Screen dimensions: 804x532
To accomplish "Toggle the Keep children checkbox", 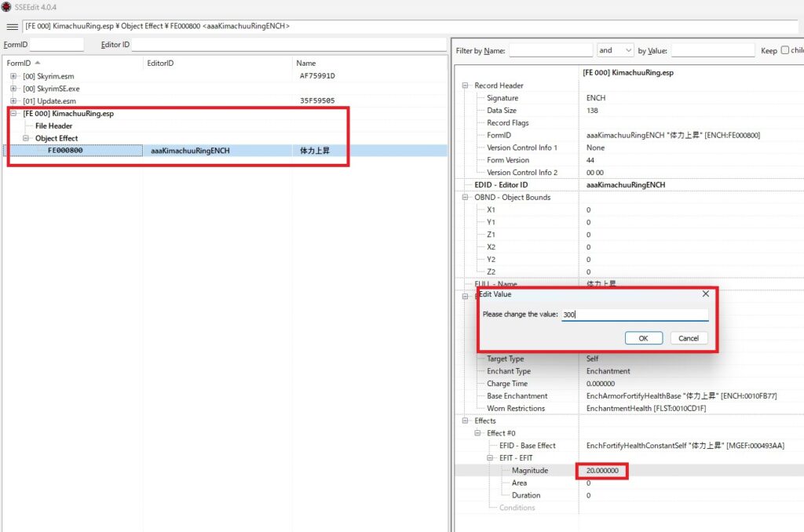I will pos(785,50).
